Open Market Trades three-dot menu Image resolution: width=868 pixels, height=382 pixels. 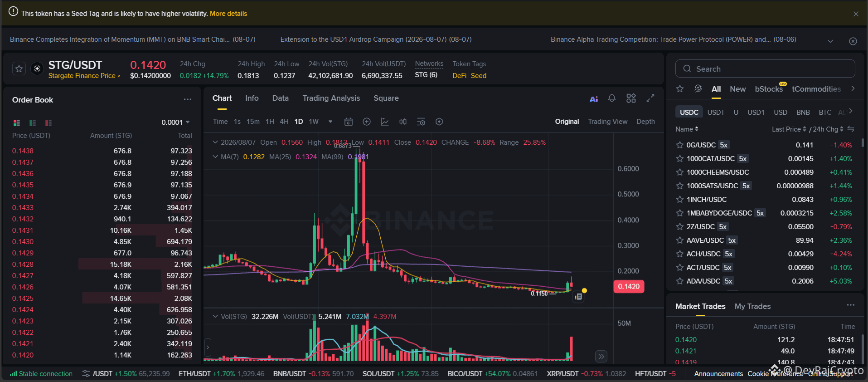pos(851,305)
